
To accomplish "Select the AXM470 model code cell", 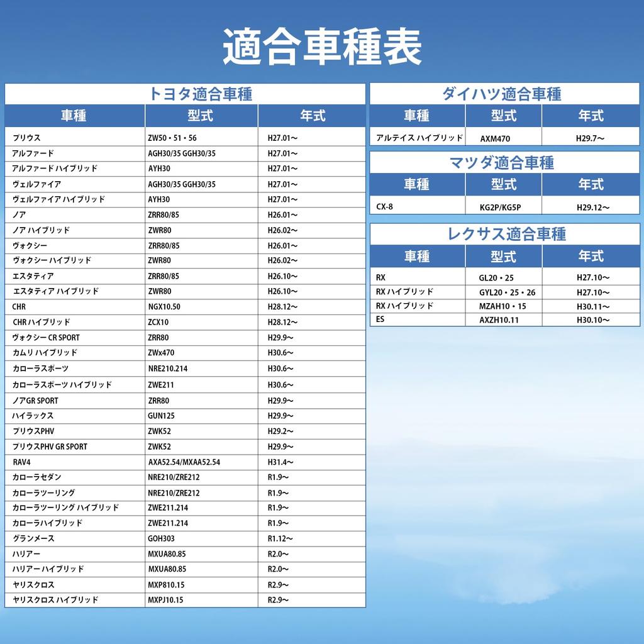I will click(x=494, y=138).
